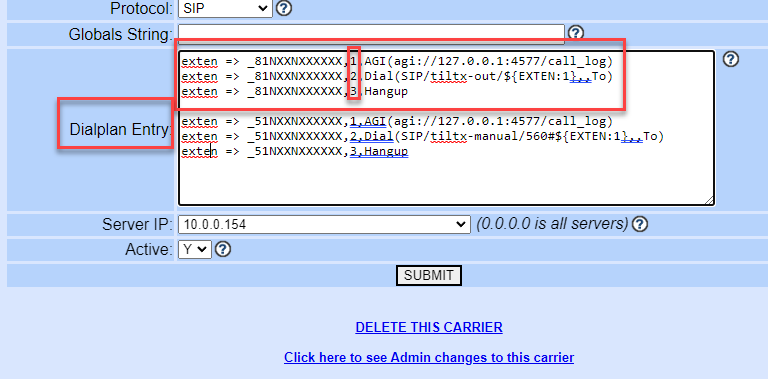Open help icon beside Dialplan Entry textarea
Image resolution: width=768 pixels, height=379 pixels.
[x=731, y=59]
